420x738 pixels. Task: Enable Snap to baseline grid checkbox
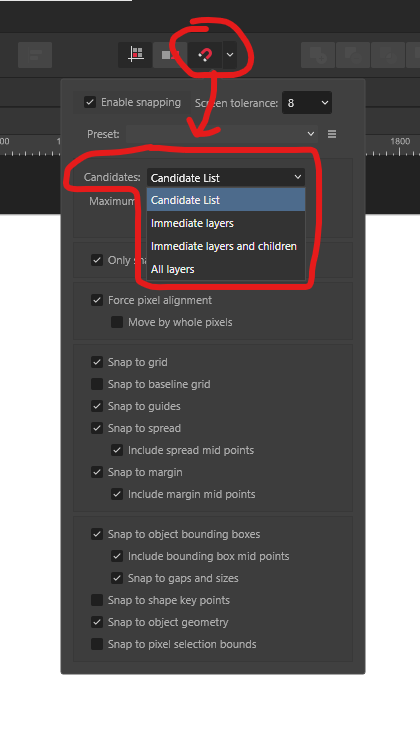pos(97,384)
